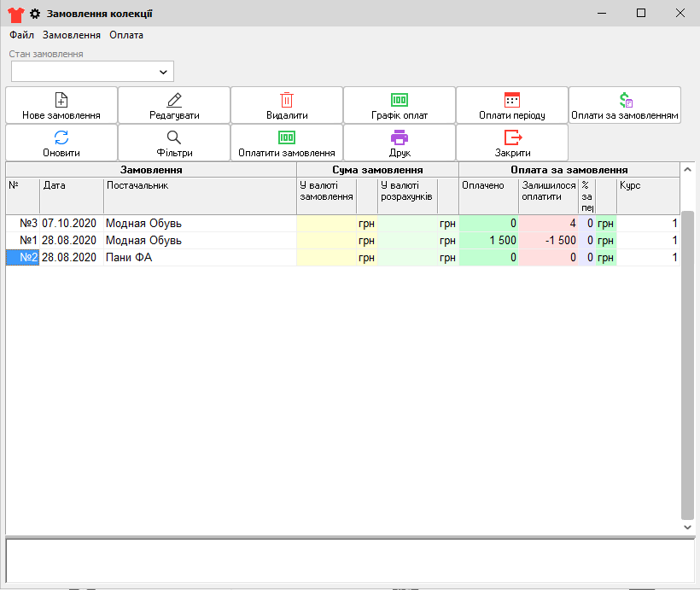Viewport: 700px width, 590px height.
Task: Open the Файл menu
Action: [x=21, y=35]
